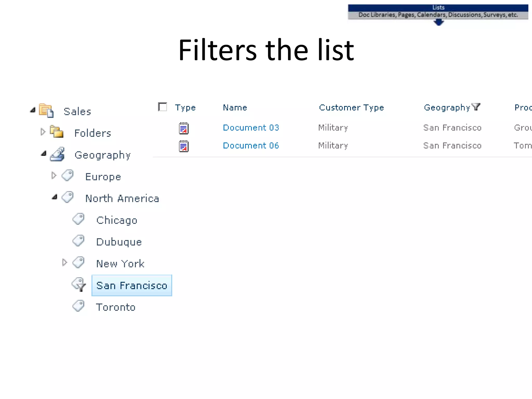Image resolution: width=532 pixels, height=399 pixels.
Task: Click the Geography column filter funnel icon
Action: pos(476,107)
